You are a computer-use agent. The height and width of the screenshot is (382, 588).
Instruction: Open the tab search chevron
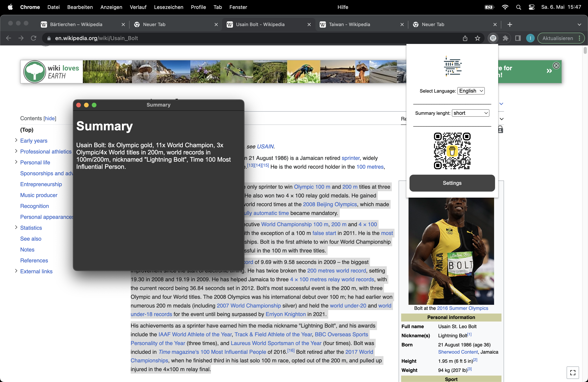(579, 25)
